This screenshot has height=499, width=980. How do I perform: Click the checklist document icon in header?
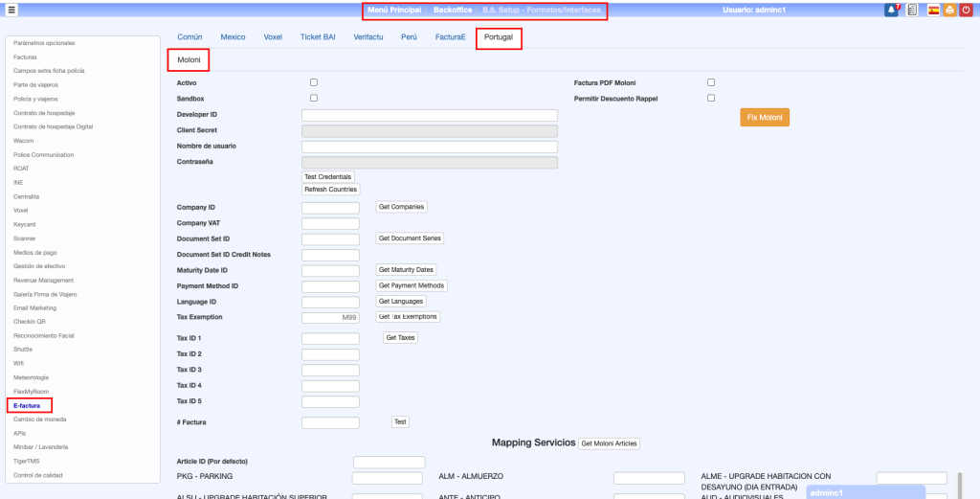click(913, 10)
